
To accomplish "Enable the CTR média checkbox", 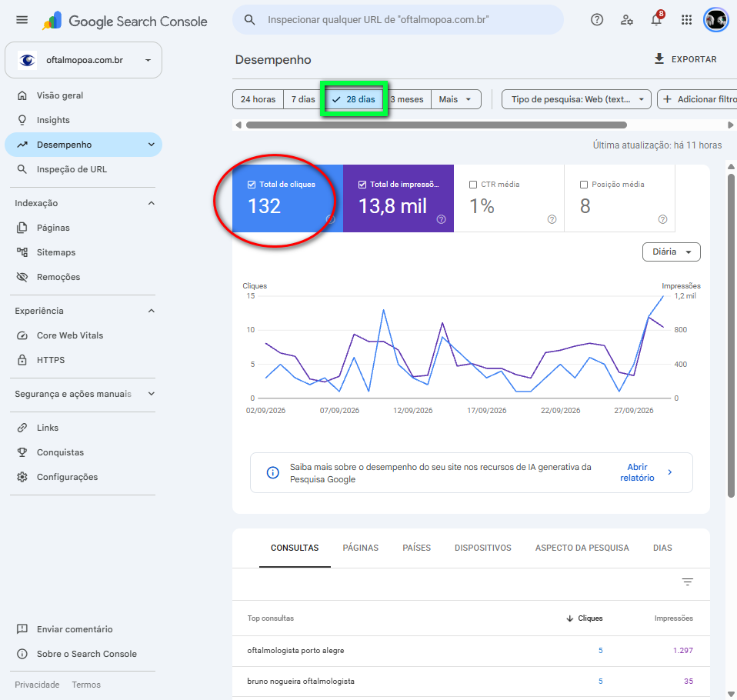I will coord(473,185).
